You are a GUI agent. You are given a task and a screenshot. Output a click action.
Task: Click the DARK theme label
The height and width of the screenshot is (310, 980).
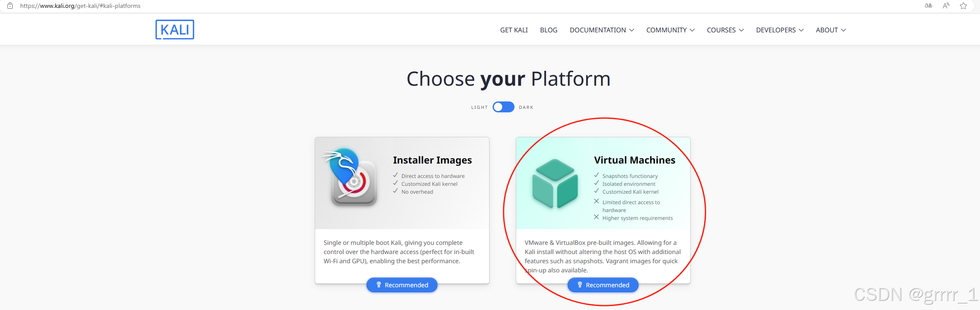point(526,108)
